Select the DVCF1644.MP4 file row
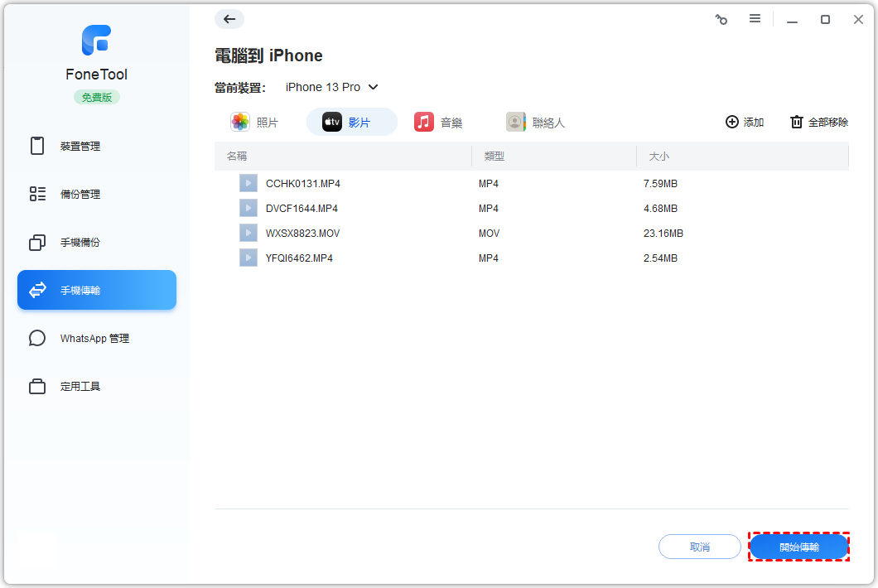This screenshot has width=878, height=588. click(x=302, y=208)
